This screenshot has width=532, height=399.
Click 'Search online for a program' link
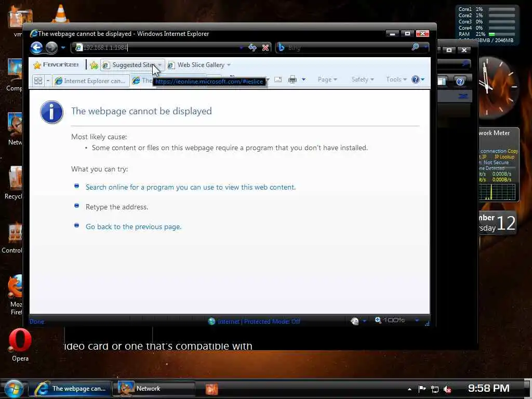pos(191,187)
